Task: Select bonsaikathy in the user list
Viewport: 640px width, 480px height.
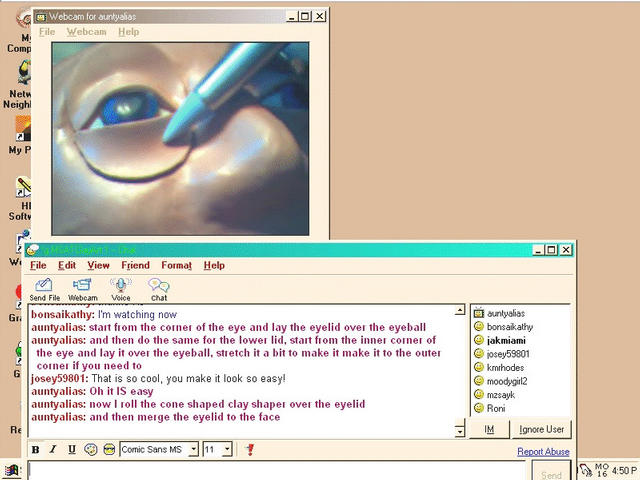Action: pyautogui.click(x=510, y=327)
